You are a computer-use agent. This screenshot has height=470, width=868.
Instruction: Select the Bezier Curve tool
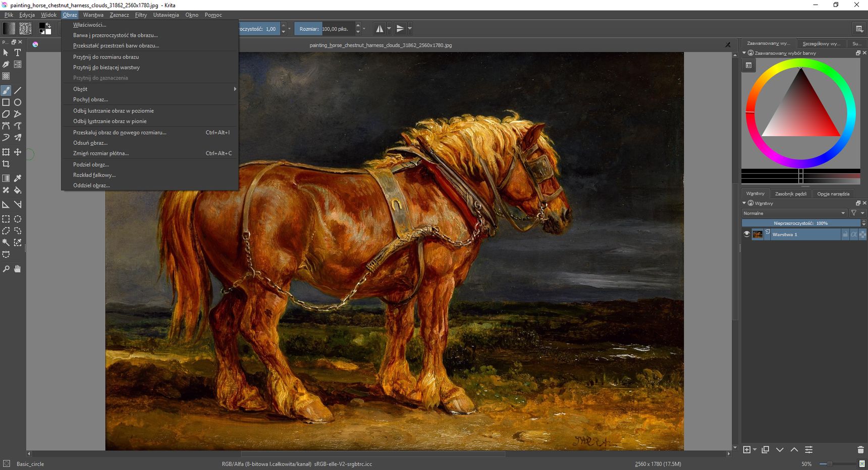tap(6, 126)
